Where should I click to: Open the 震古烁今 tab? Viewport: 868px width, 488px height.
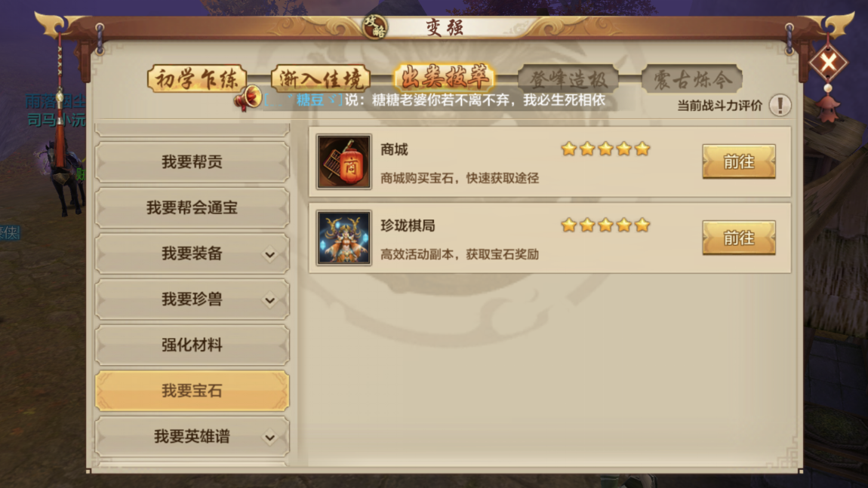tap(692, 79)
